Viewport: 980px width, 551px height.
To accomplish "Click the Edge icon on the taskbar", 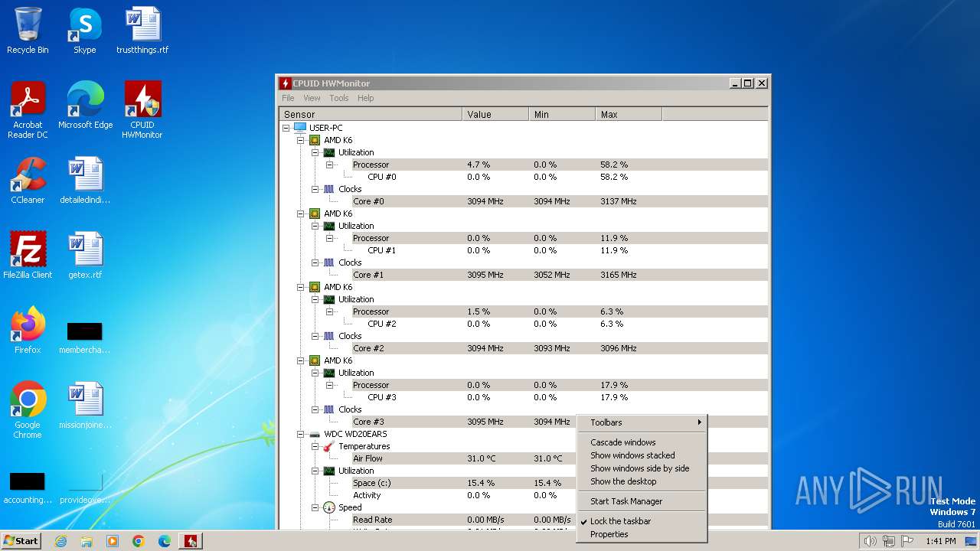I will [x=164, y=541].
